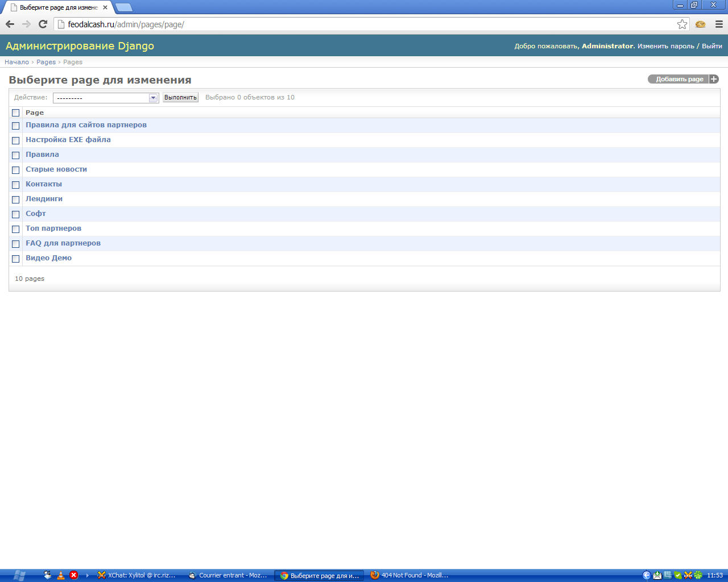This screenshot has width=728, height=582.
Task: Switch to the XChat taskbar window
Action: pos(137,575)
